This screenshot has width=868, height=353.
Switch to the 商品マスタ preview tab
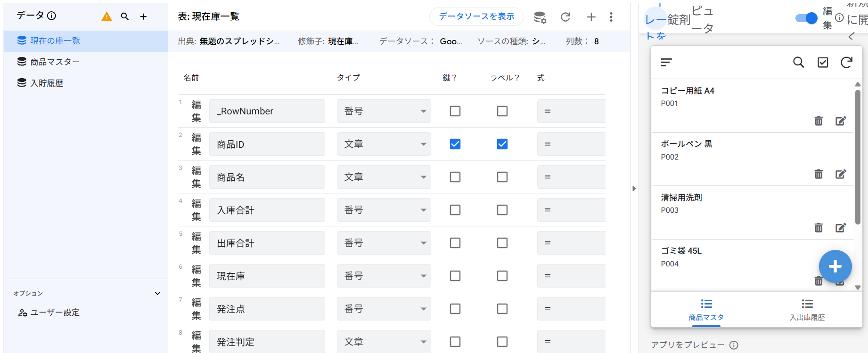pos(706,310)
